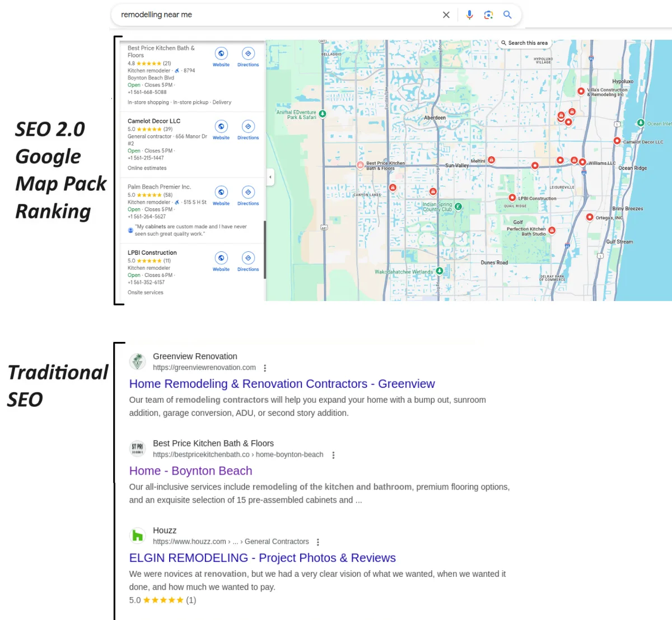672x620 pixels.
Task: Click phone number +1 561-352-6157
Action: coord(146,283)
